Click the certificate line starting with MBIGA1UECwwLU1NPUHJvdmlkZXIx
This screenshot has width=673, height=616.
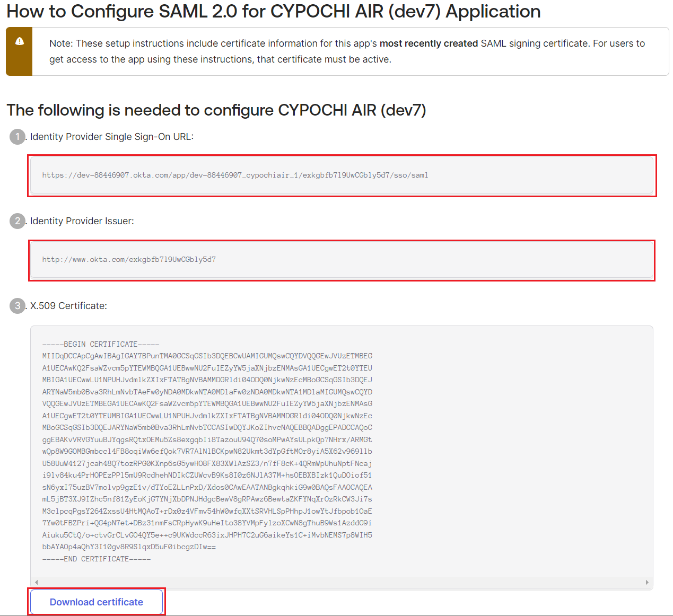pos(207,380)
